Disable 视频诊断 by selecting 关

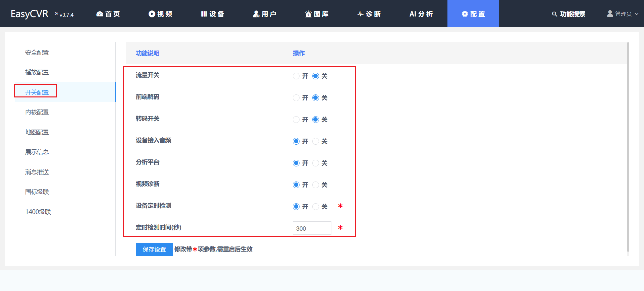pos(316,185)
